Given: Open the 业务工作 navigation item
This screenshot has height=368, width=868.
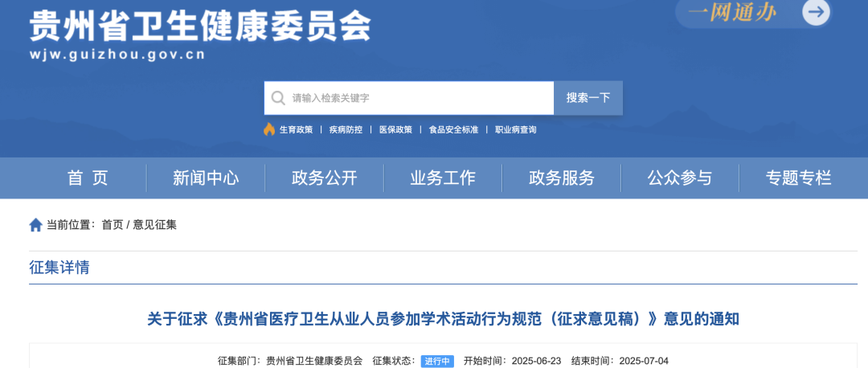Looking at the screenshot, I should point(443,178).
